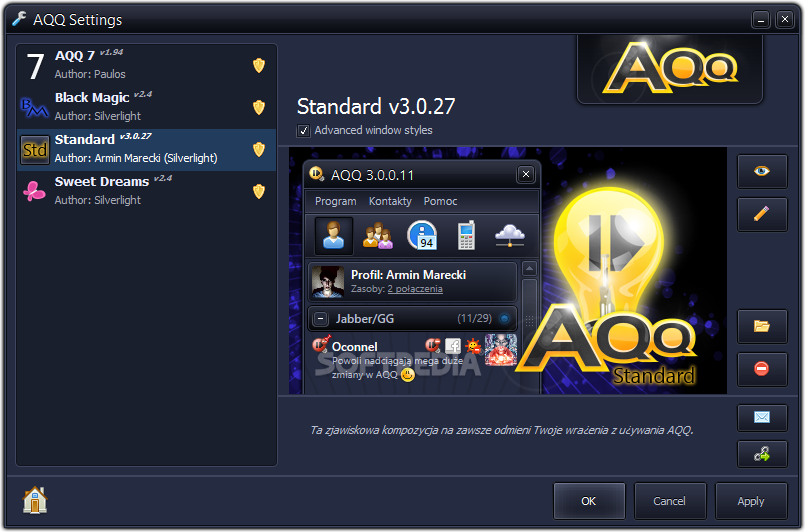The height and width of the screenshot is (532, 805).
Task: Click the smiley emoticon in Oconnel status
Action: [408, 375]
